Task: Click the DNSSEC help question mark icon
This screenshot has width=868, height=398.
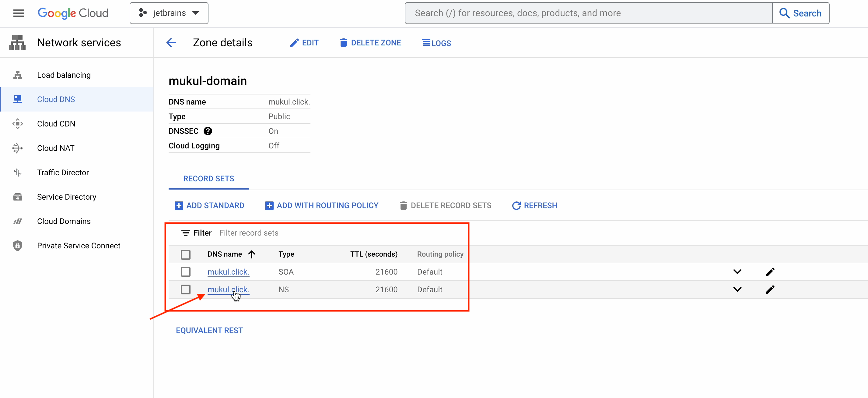Action: (x=208, y=131)
